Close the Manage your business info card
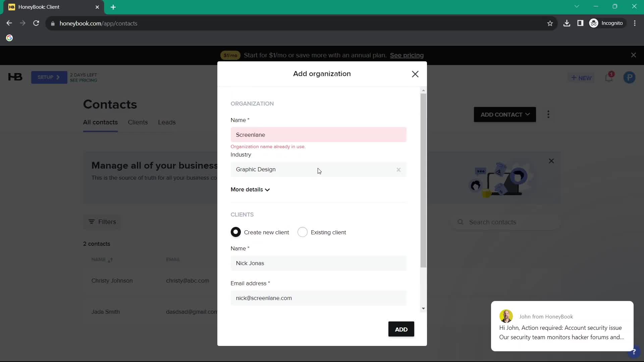This screenshot has height=362, width=644. [x=551, y=161]
